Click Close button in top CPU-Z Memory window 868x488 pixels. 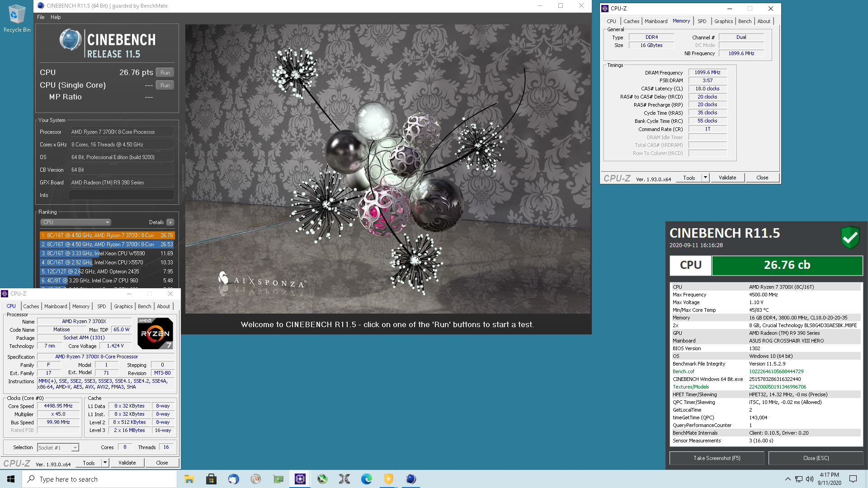tap(762, 178)
